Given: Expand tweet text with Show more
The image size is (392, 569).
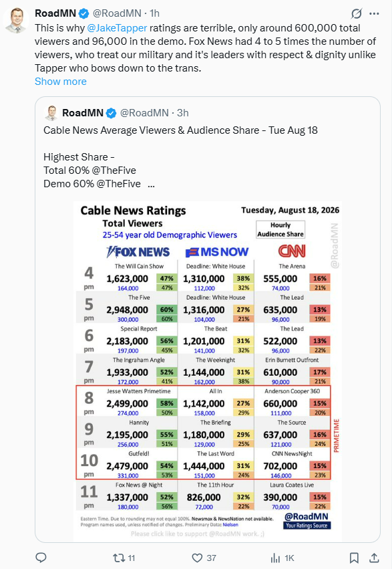Looking at the screenshot, I should coord(61,82).
